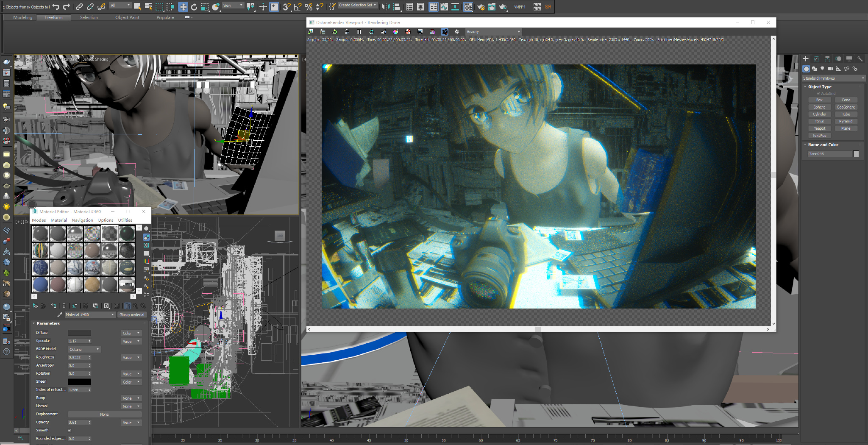Click the Plane043 object name field
Image resolution: width=868 pixels, height=445 pixels.
(829, 154)
